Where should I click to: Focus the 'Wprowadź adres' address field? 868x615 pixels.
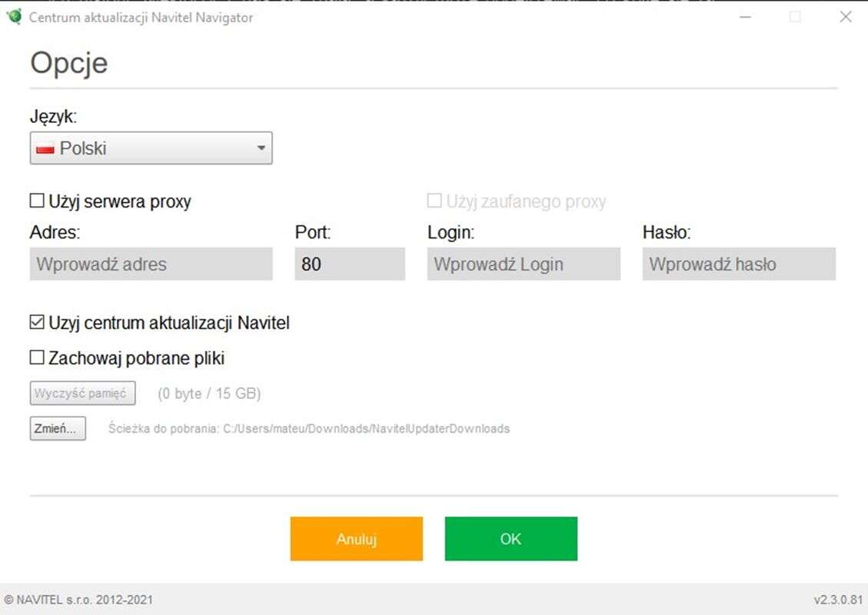(151, 264)
